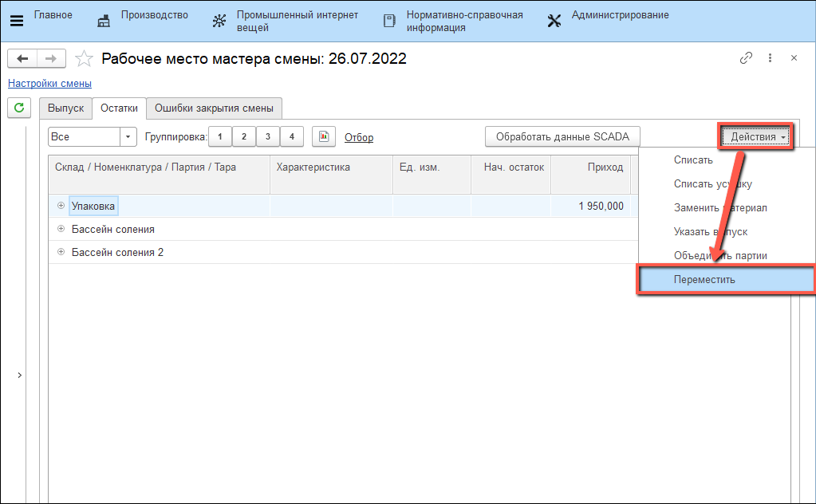
Task: Click the green refresh icon
Action: click(18, 107)
